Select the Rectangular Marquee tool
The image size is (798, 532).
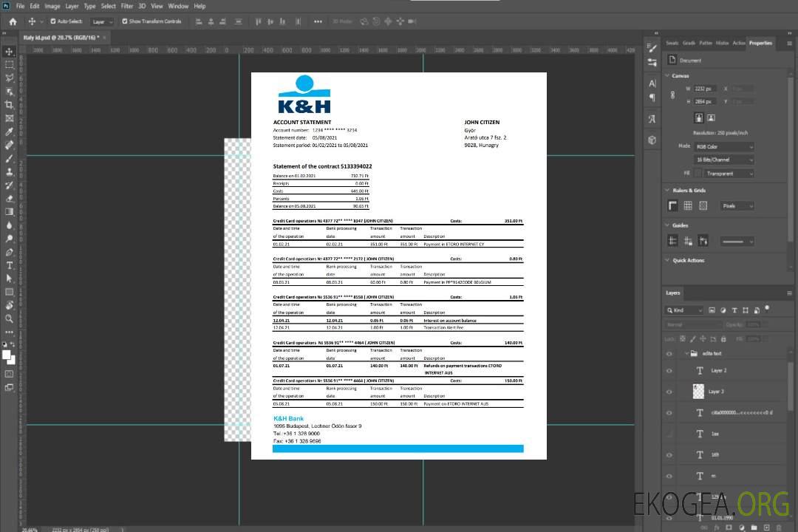pyautogui.click(x=9, y=65)
